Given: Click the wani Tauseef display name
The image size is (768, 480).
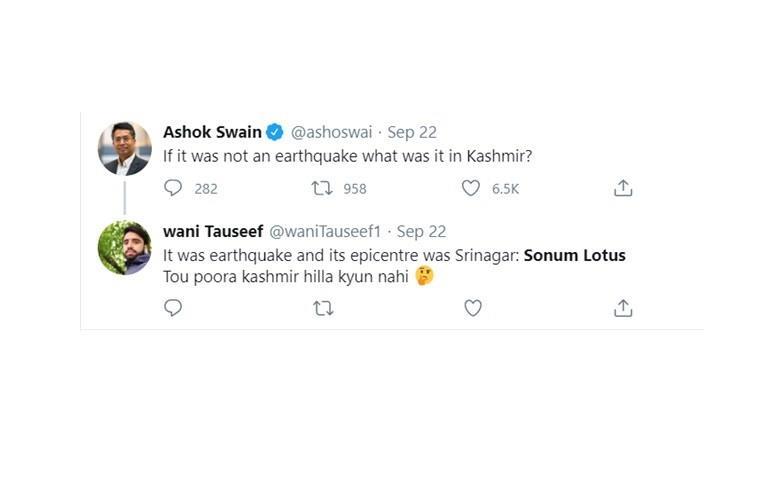Looking at the screenshot, I should click(211, 232).
